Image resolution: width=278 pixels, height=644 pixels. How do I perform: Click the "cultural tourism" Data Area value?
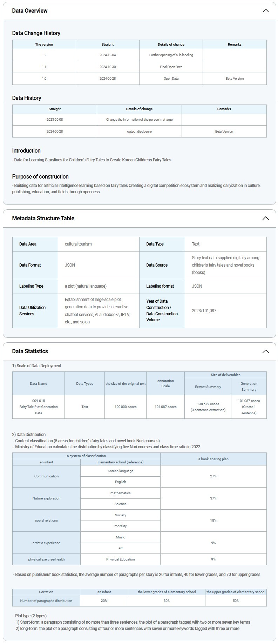[78, 244]
